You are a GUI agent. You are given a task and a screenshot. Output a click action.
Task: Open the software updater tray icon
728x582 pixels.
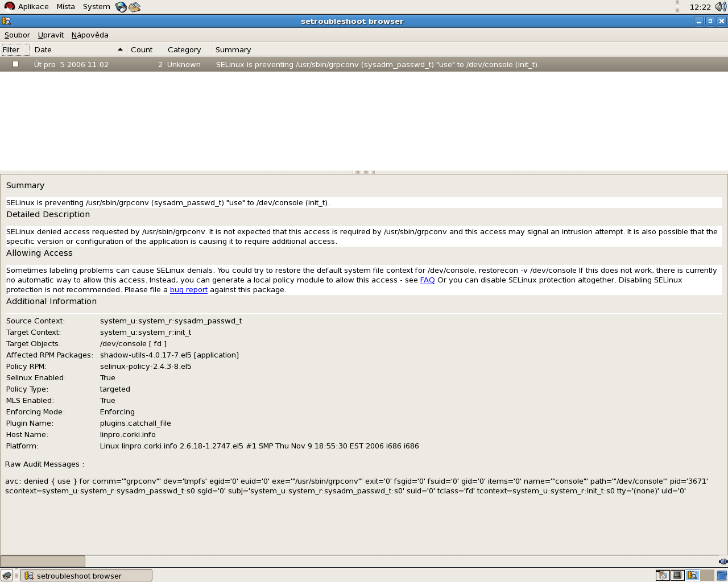[x=662, y=575]
